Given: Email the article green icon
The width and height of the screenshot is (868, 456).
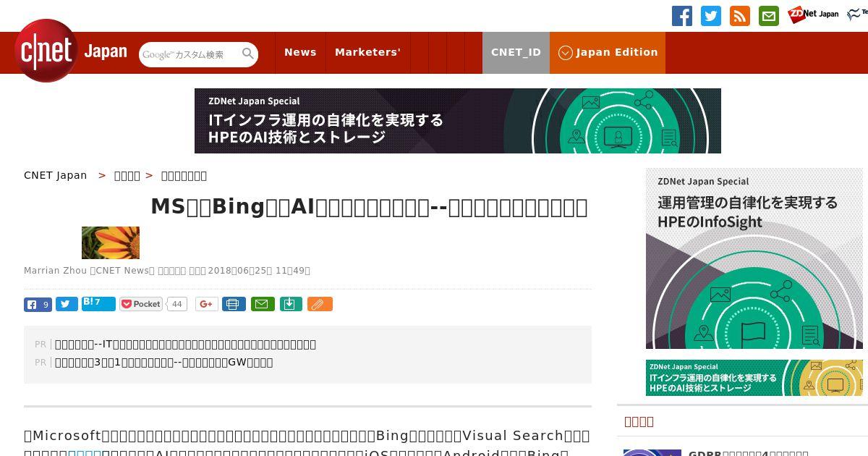Looking at the screenshot, I should click(263, 304).
